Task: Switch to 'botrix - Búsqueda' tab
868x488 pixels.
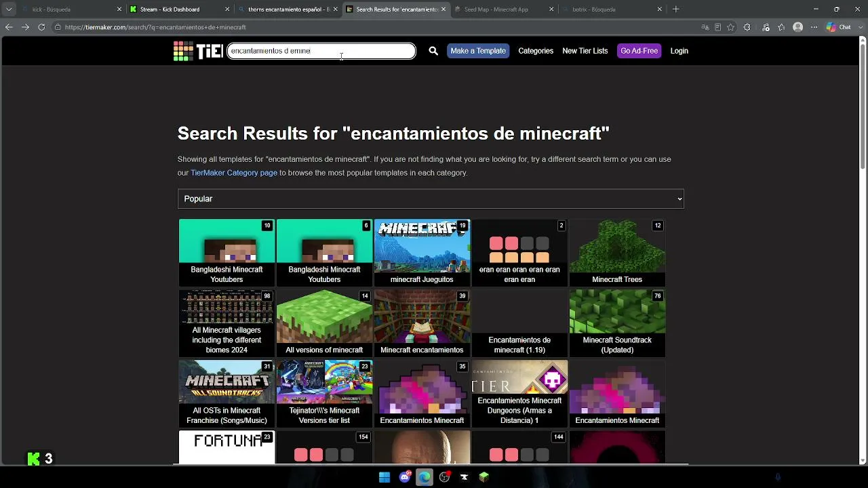Action: pos(612,9)
